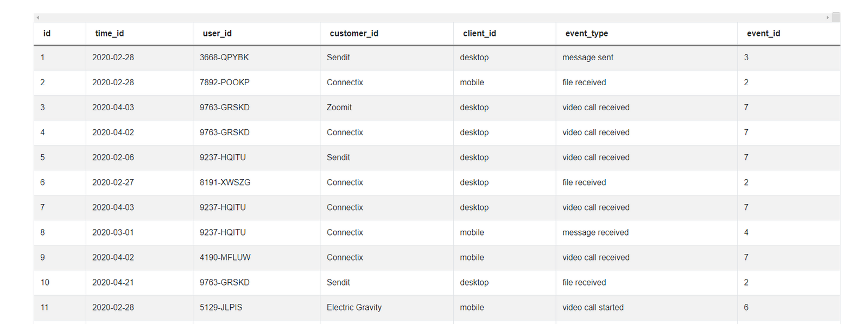Click the right scroll arrow of horizontal scrollbar
Viewport: 868px width, 324px height.
coord(827,18)
